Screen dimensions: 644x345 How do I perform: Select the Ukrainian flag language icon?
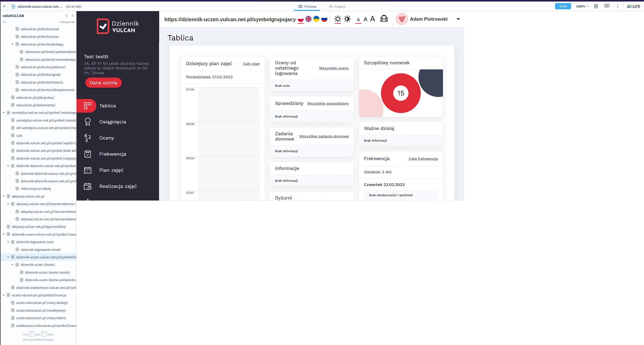(x=316, y=19)
